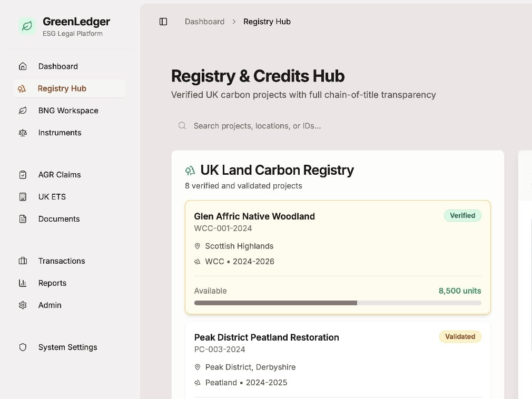Expand the Glen Affric Native Woodland card
532x399 pixels.
tap(338, 257)
